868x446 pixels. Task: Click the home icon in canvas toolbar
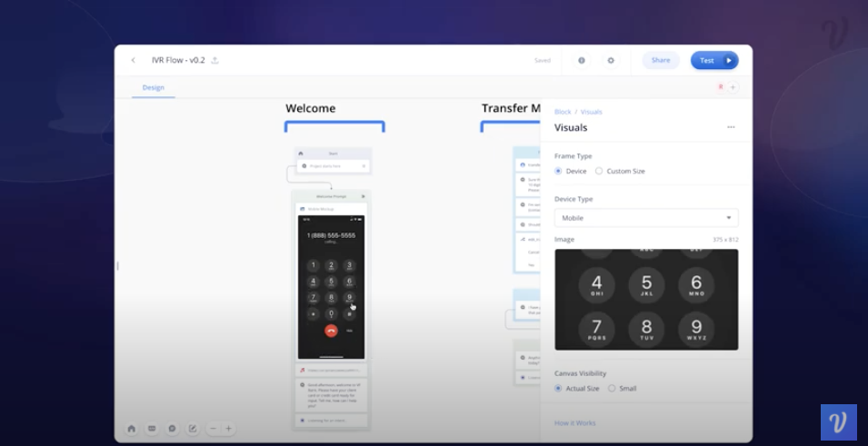point(131,429)
